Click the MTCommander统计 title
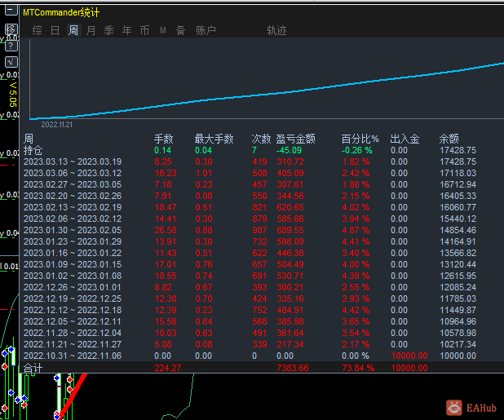 tap(61, 12)
